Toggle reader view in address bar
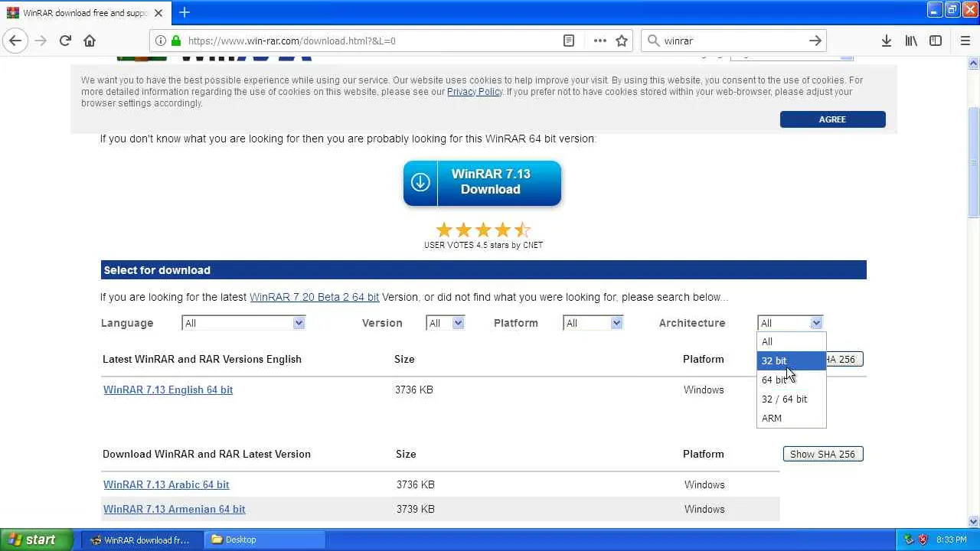 (569, 41)
